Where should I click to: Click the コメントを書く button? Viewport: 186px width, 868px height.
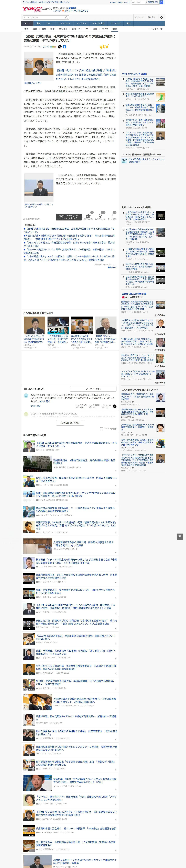tap(93, 389)
